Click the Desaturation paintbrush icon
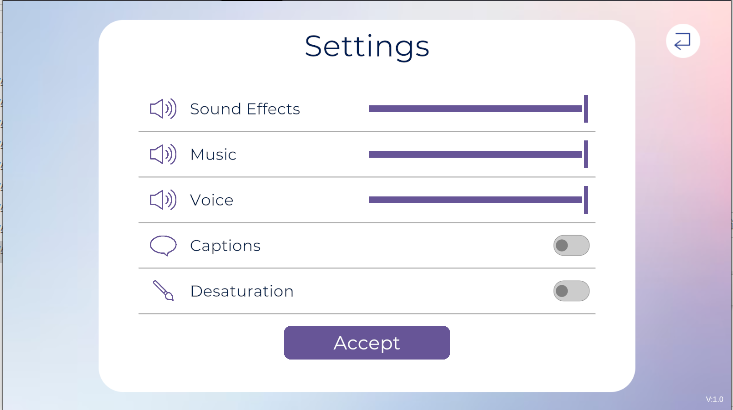Viewport: 733px width, 410px height. 163,291
